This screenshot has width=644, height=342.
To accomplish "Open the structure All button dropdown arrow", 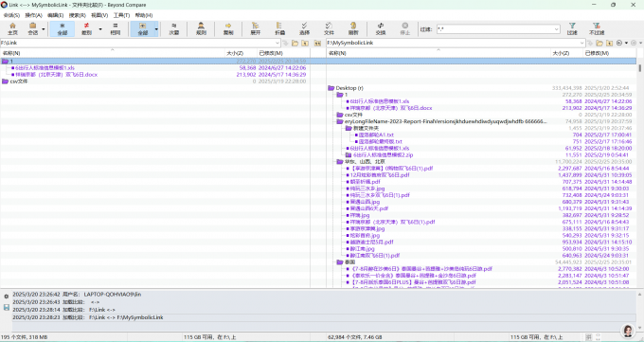I will tap(156, 29).
